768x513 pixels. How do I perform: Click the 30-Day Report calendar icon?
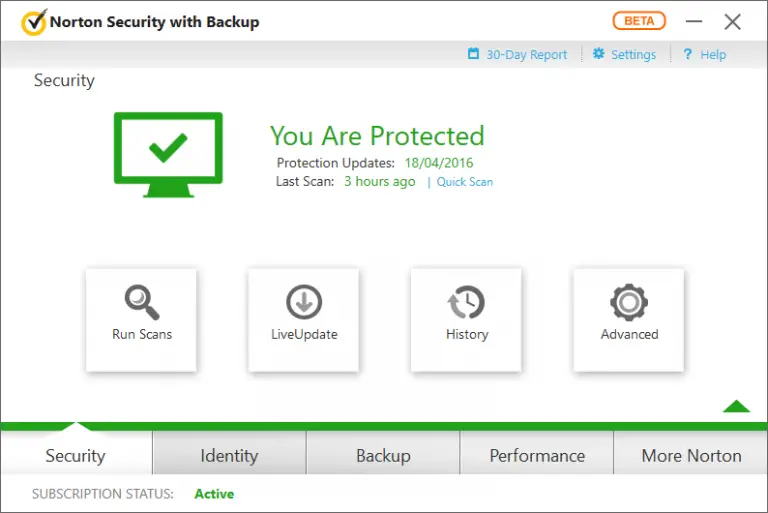click(x=474, y=55)
